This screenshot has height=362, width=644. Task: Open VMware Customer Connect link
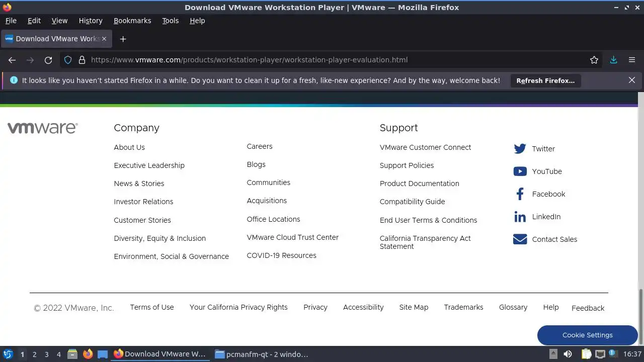[x=426, y=147]
